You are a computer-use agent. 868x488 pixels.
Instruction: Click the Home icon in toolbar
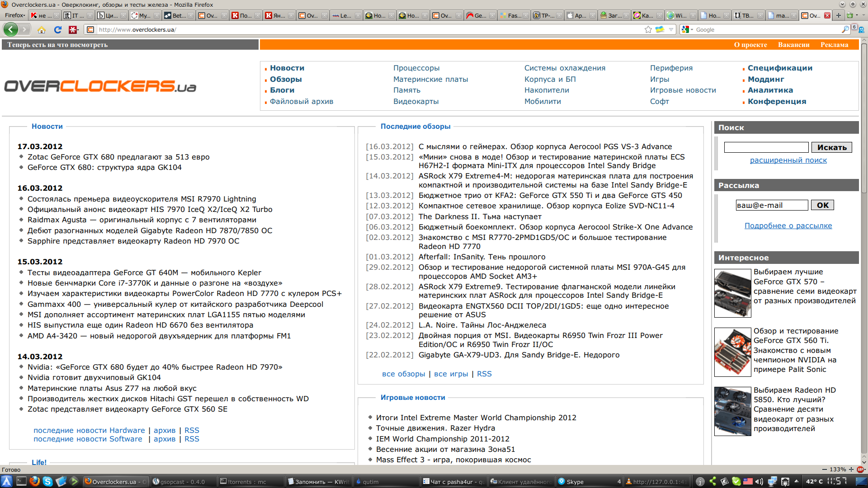(42, 30)
